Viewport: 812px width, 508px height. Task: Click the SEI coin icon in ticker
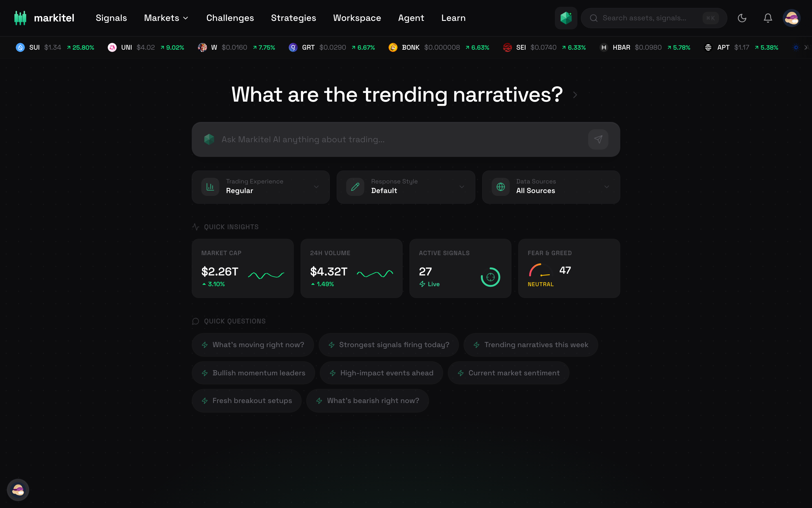pos(507,47)
